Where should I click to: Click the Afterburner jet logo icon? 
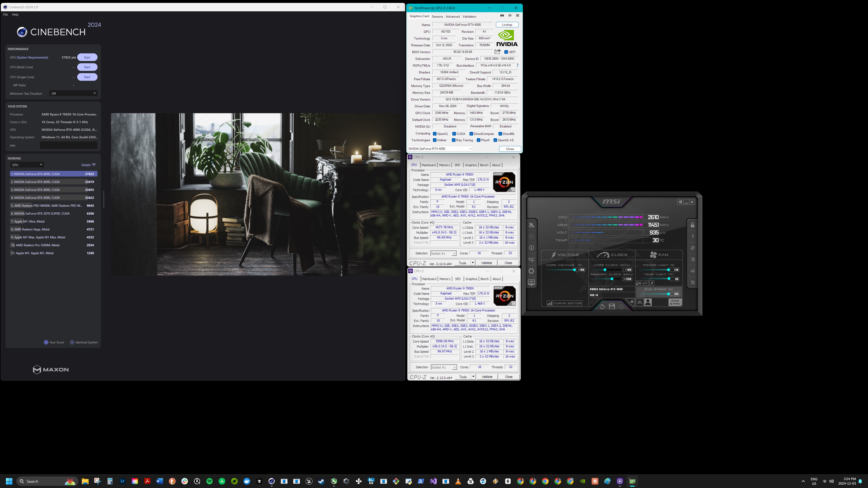point(531,225)
